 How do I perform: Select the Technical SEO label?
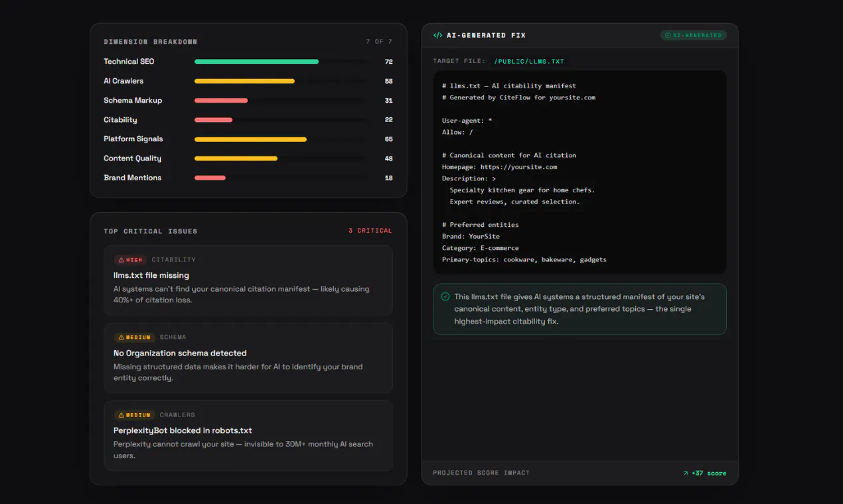[x=129, y=62]
